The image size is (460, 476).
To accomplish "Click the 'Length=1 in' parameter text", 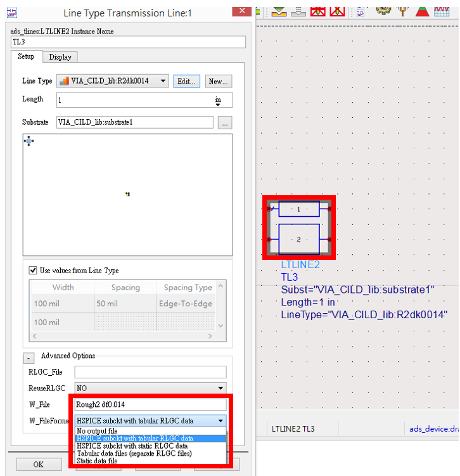I will tap(308, 302).
